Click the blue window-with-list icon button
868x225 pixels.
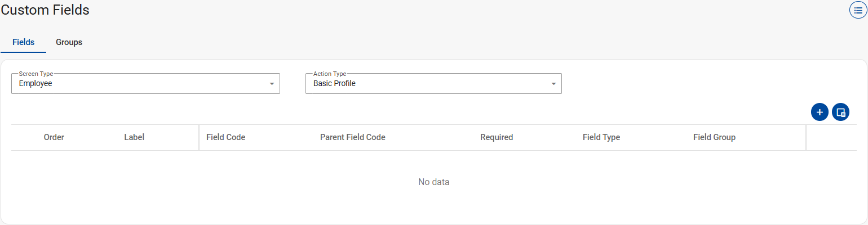tap(840, 112)
